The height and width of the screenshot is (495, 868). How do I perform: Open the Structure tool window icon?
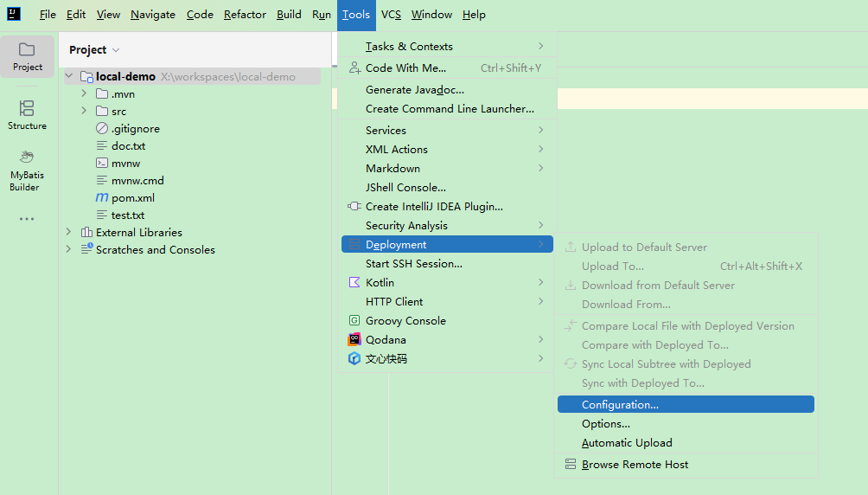27,113
